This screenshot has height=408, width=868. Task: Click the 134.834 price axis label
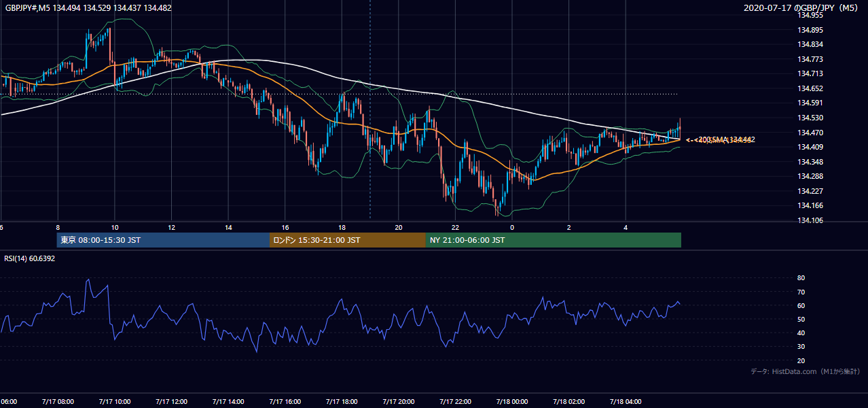(x=810, y=44)
